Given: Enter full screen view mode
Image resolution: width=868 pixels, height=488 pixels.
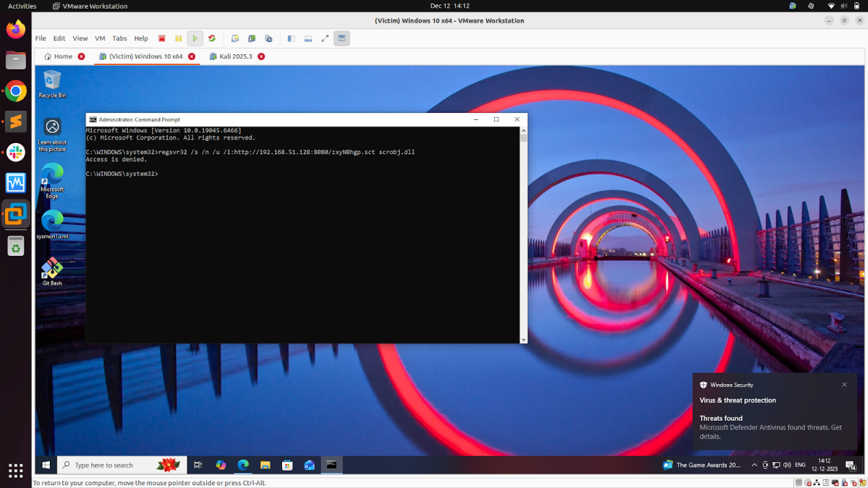Looking at the screenshot, I should tap(324, 38).
